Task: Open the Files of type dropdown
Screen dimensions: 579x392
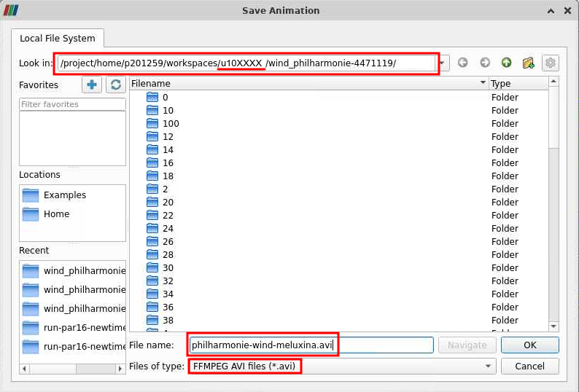Action: [x=488, y=366]
